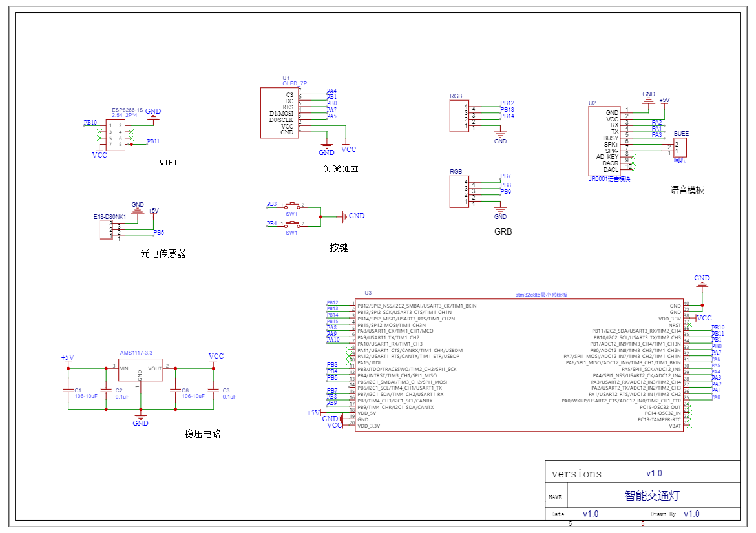Click the 光电传感器 caption

(163, 253)
